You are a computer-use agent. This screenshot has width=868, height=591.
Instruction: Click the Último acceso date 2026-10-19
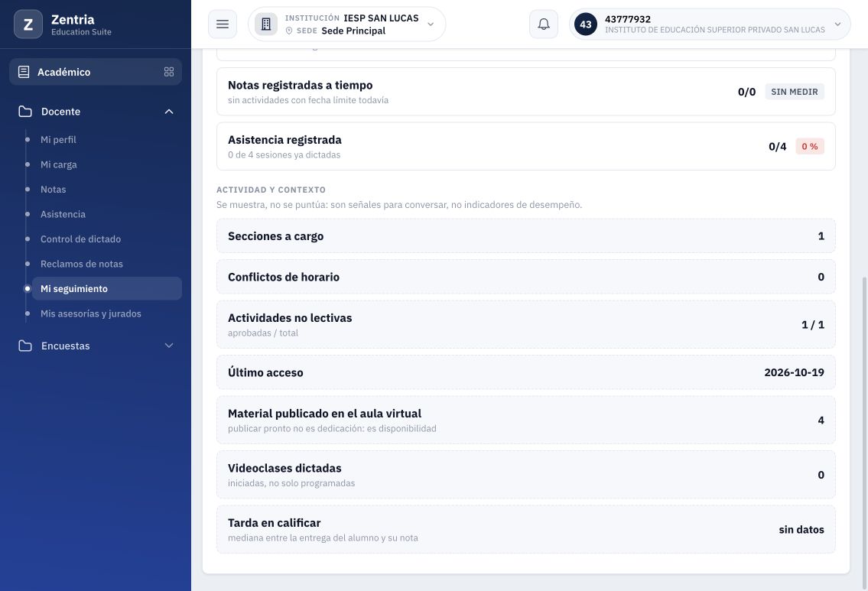794,372
